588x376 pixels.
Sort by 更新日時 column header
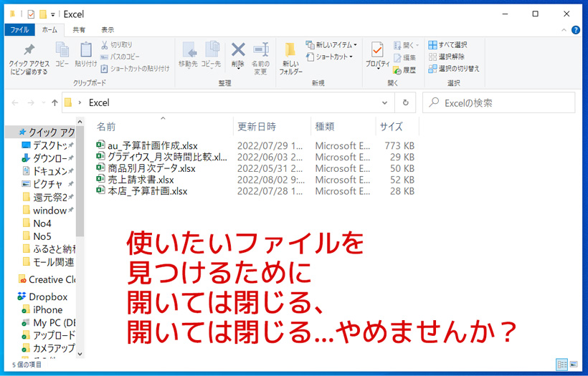pos(257,127)
